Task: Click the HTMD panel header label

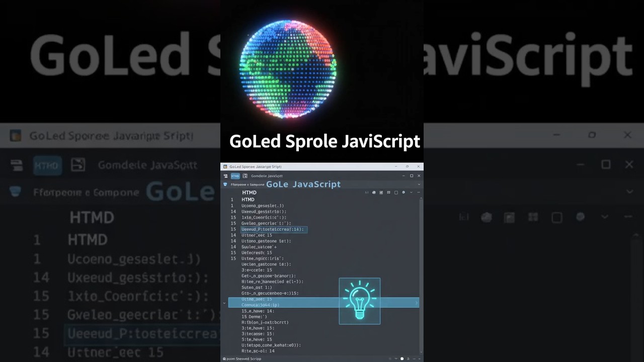Action: [249, 193]
